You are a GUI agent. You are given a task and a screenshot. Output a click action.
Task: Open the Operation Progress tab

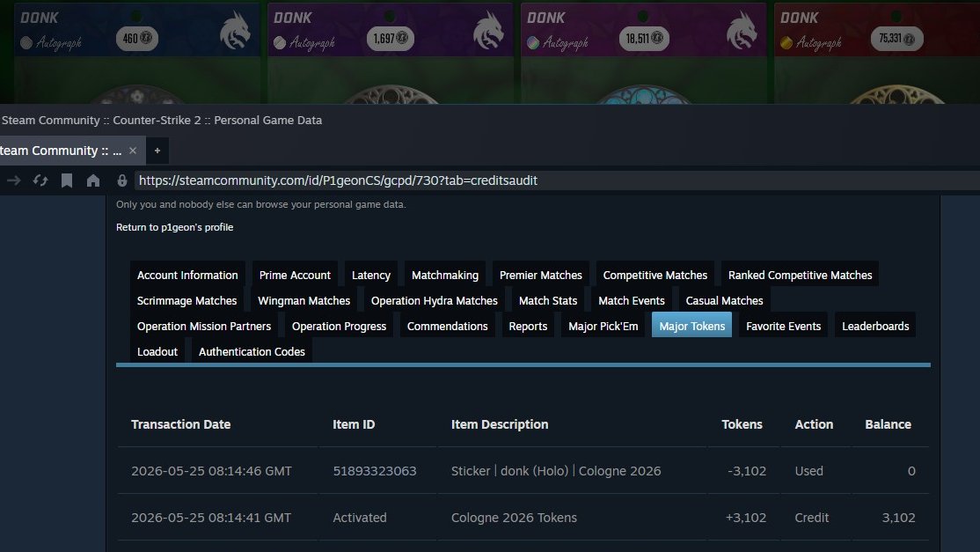tap(339, 327)
